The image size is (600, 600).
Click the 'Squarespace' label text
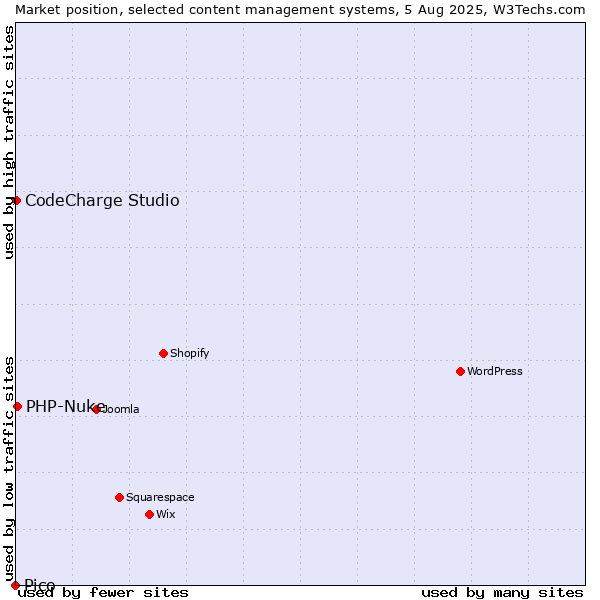(160, 497)
